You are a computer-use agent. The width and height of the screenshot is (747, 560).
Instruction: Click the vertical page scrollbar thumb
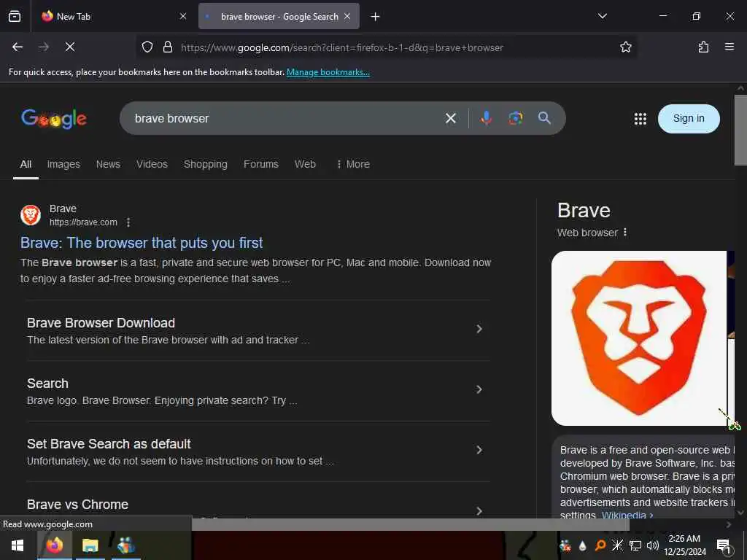pyautogui.click(x=740, y=130)
